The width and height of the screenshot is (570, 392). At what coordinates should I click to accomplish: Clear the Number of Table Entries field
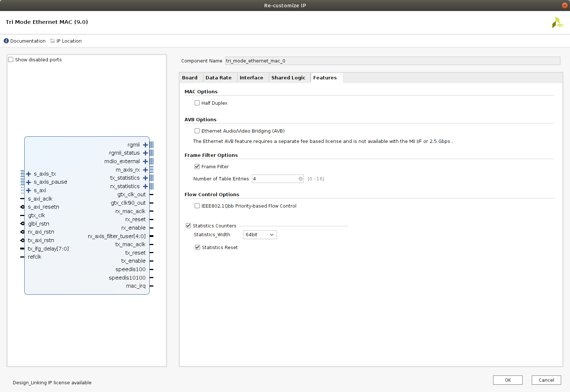(x=300, y=179)
